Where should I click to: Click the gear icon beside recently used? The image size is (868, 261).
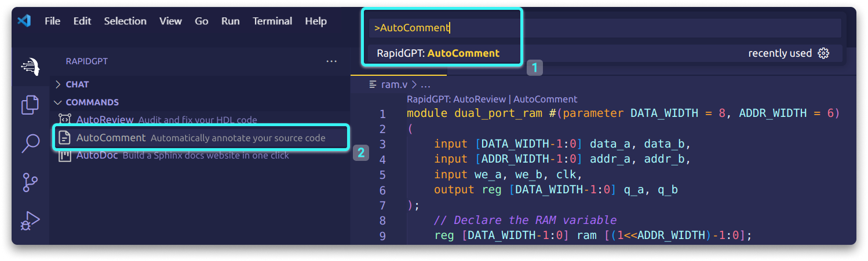pyautogui.click(x=823, y=53)
